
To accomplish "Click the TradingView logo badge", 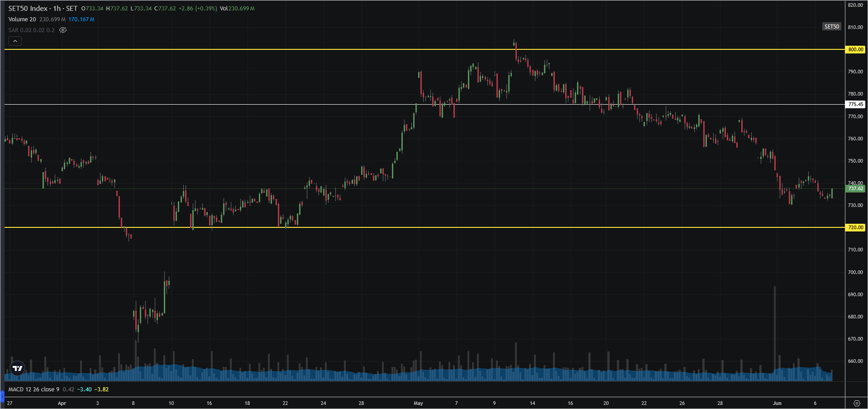I will pos(18,368).
